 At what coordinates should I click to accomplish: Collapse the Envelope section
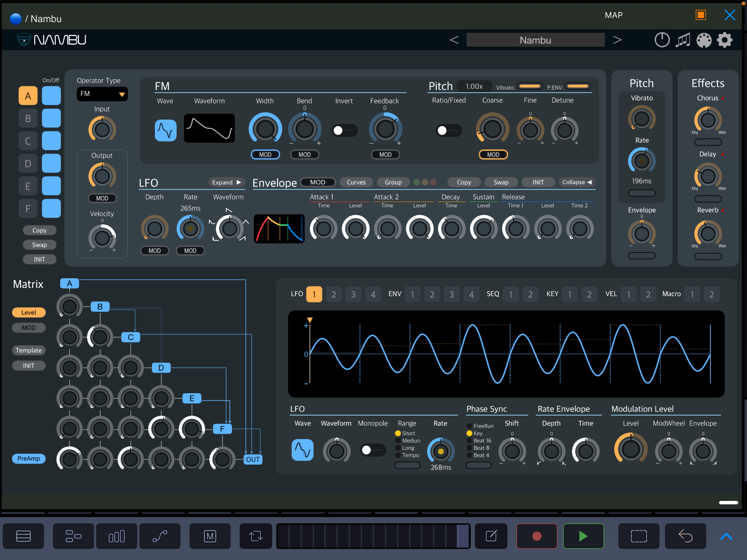(x=577, y=182)
